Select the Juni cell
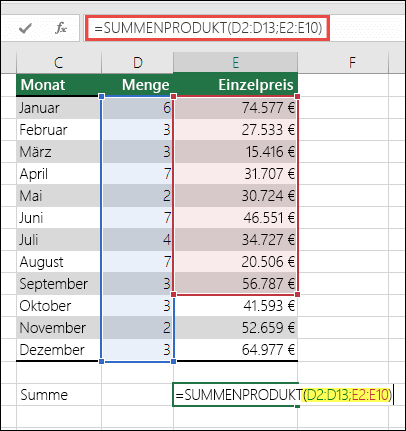406x431 pixels. tap(59, 218)
